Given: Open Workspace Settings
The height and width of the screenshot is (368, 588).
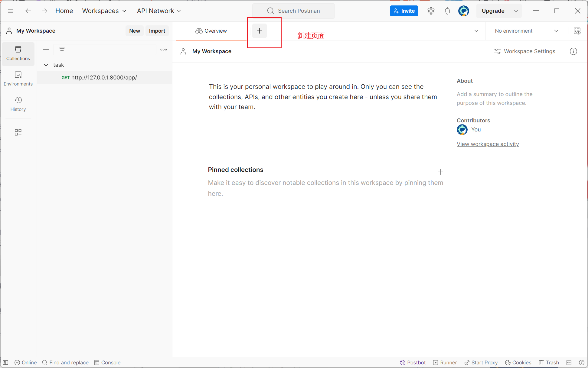Looking at the screenshot, I should point(525,51).
